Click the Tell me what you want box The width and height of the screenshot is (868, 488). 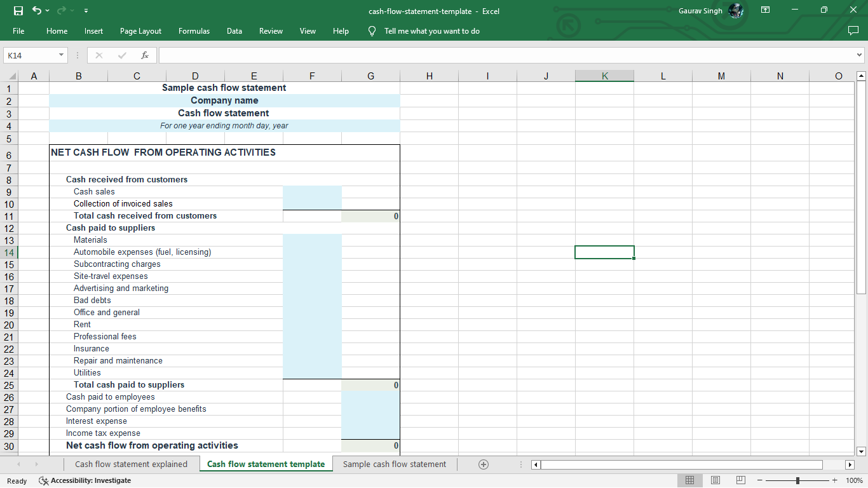click(431, 31)
